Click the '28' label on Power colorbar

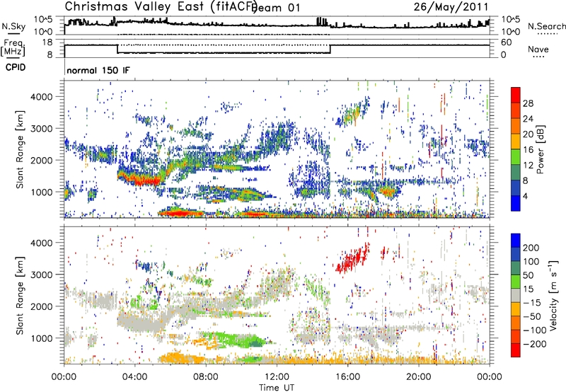click(528, 103)
